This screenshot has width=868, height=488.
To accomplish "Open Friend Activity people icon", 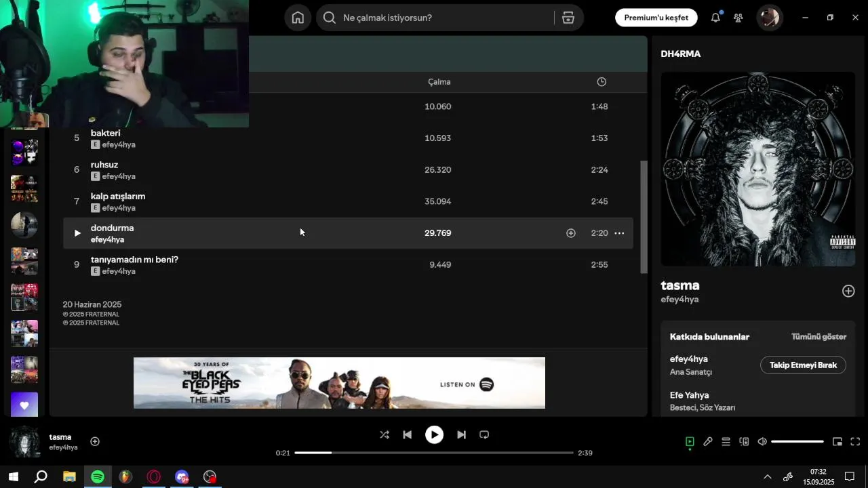I will (x=738, y=18).
